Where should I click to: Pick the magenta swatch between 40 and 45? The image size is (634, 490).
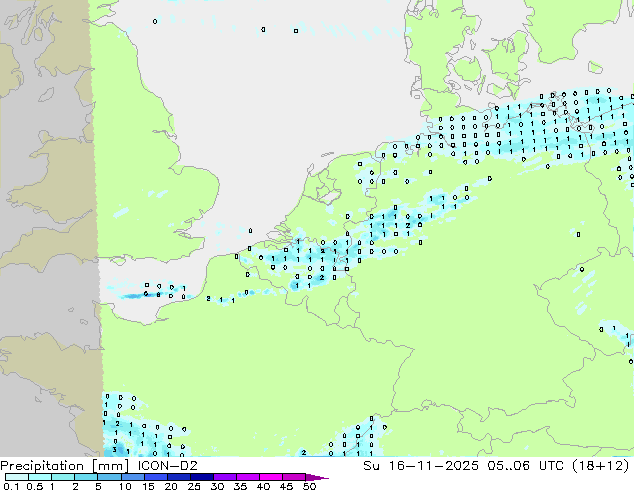point(271,477)
